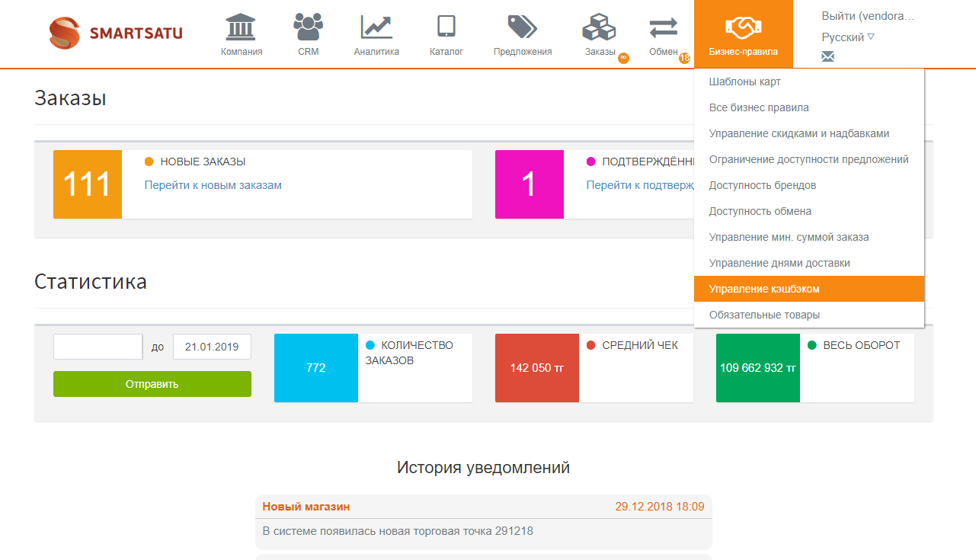Image resolution: width=976 pixels, height=560 pixels.
Task: Click the Заказы infinity badge
Action: [x=623, y=58]
